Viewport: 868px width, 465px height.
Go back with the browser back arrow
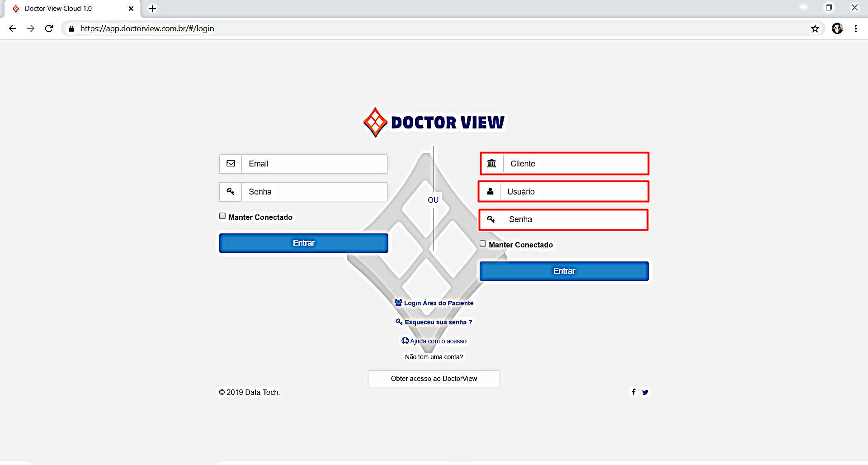click(13, 28)
